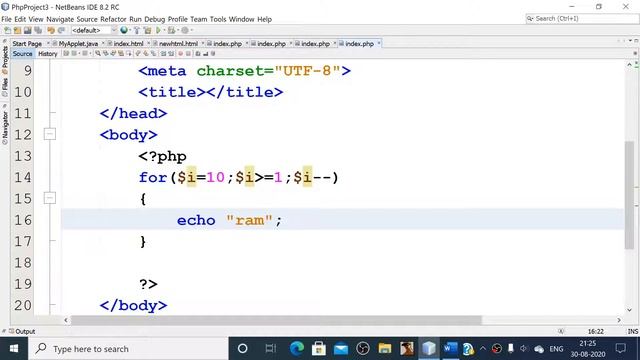
Task: Open Microsoft Word from taskbar
Action: coord(450,349)
